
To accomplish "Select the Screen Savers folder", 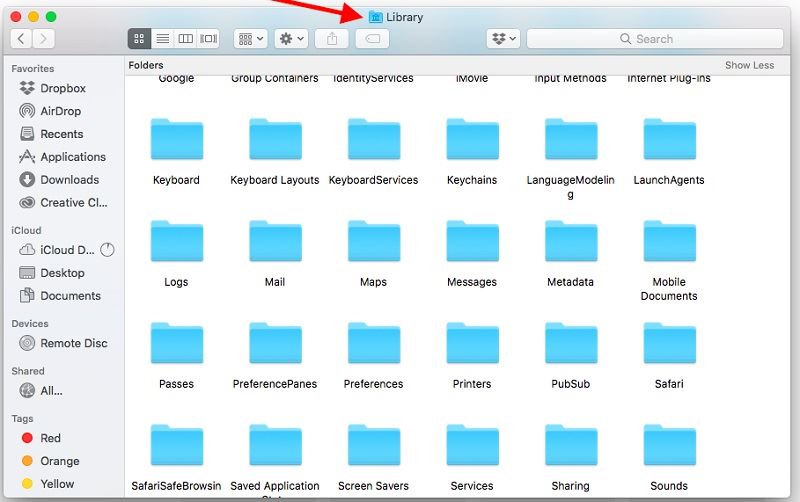I will (x=373, y=445).
